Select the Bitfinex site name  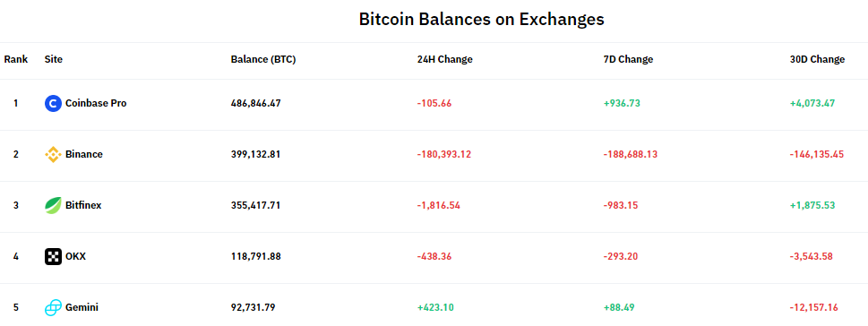click(83, 205)
